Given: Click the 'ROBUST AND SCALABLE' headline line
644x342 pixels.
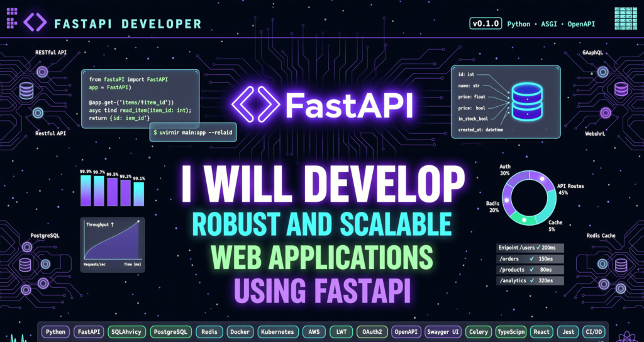Looking at the screenshot, I should [322, 226].
